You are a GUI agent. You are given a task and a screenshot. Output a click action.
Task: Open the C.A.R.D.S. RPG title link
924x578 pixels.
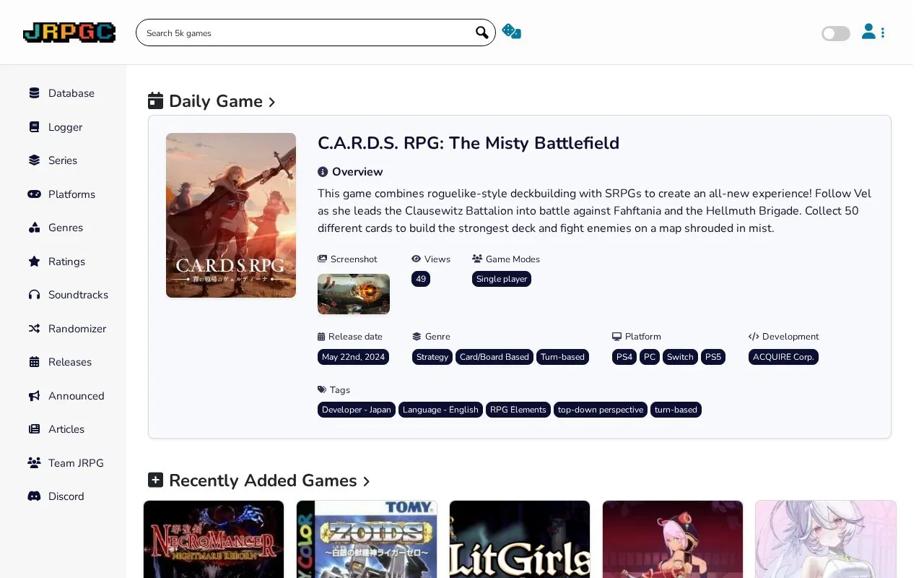pos(468,143)
